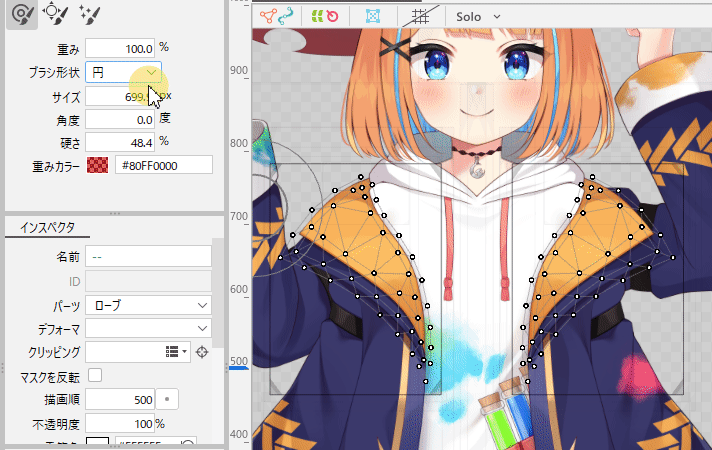Click the #80FF0000 hex color field
Image resolution: width=712 pixels, height=450 pixels.
(163, 165)
